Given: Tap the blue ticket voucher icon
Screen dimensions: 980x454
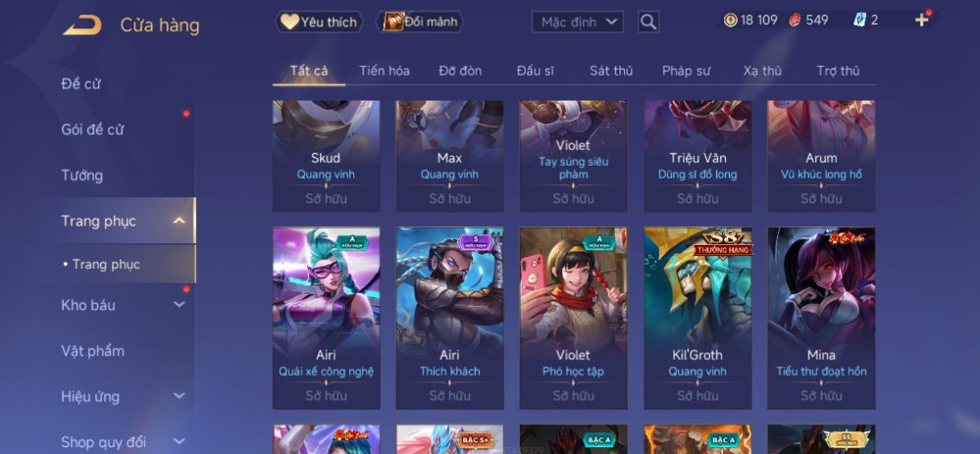Looking at the screenshot, I should 859,20.
